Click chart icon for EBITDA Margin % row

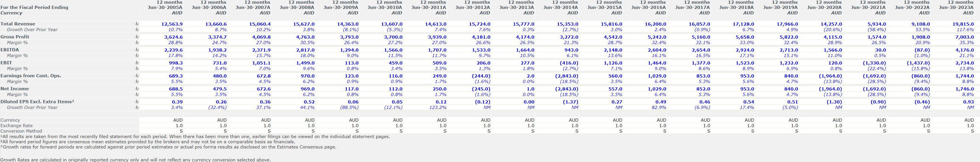click(x=137, y=56)
